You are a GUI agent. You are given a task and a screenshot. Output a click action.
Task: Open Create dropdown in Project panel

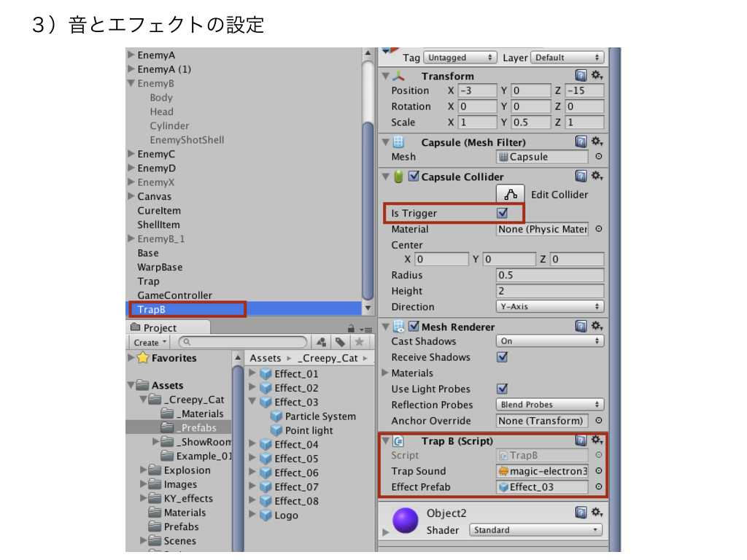pyautogui.click(x=150, y=343)
